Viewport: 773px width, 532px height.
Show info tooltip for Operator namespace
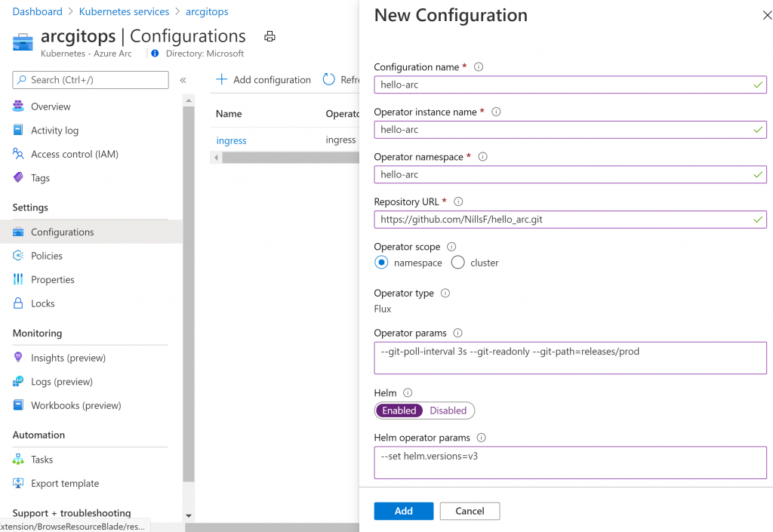(x=482, y=157)
